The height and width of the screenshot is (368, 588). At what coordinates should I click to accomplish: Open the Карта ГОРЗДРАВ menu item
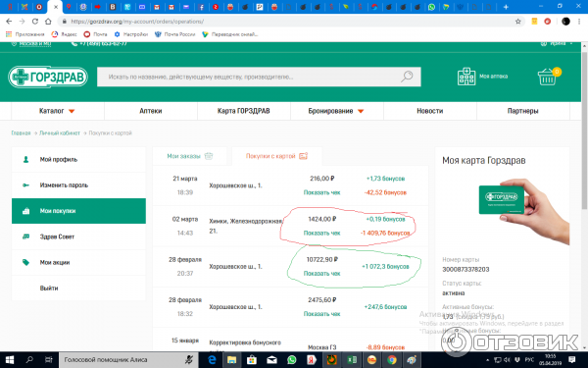click(x=243, y=111)
